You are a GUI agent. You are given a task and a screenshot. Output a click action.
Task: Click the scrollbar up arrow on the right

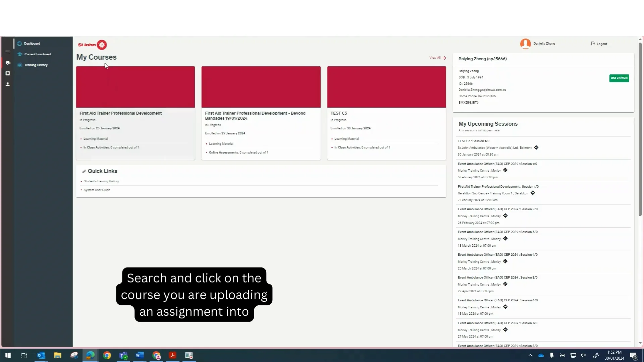click(x=640, y=39)
